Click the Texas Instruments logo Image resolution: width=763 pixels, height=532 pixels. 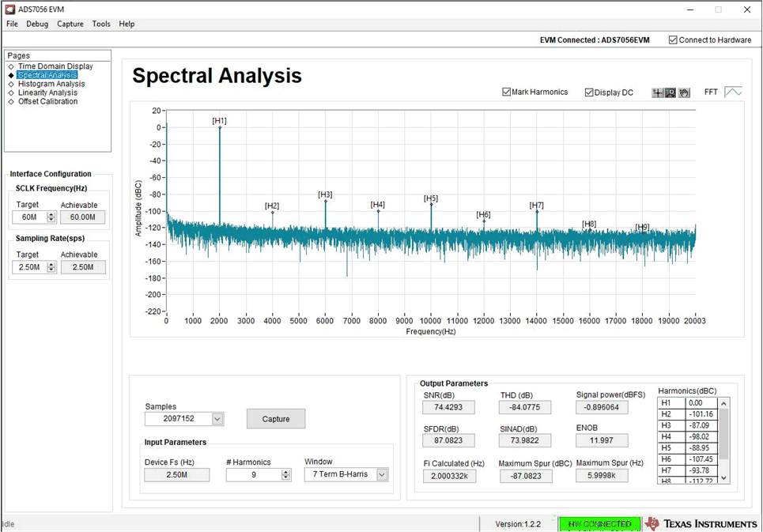(701, 523)
